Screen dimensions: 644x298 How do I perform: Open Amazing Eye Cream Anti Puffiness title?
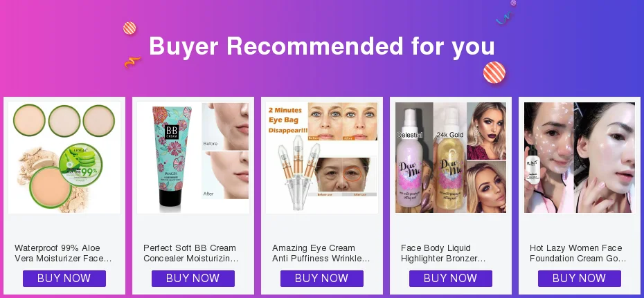[x=321, y=253]
